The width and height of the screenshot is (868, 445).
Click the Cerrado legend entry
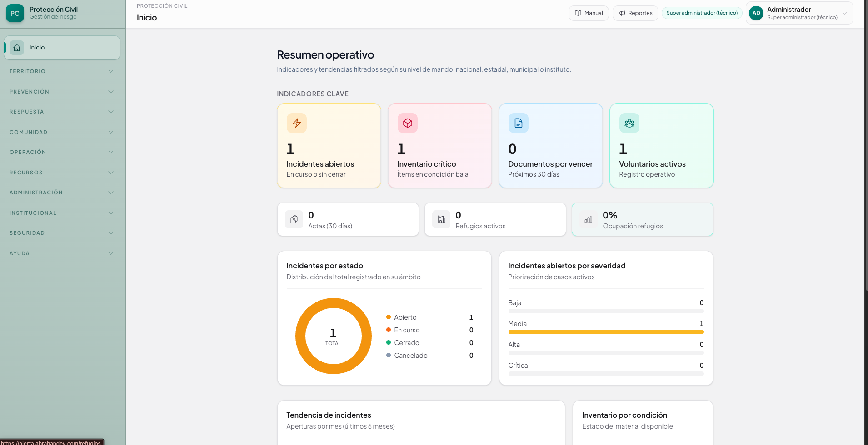pyautogui.click(x=429, y=343)
